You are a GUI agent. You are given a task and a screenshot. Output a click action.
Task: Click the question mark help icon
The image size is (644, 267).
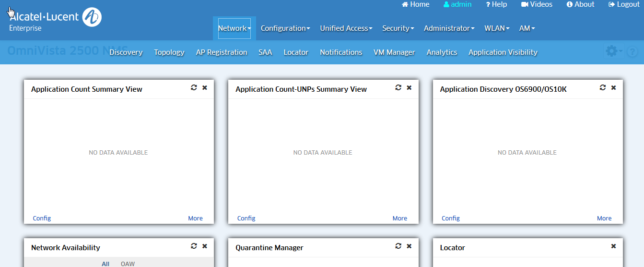632,52
